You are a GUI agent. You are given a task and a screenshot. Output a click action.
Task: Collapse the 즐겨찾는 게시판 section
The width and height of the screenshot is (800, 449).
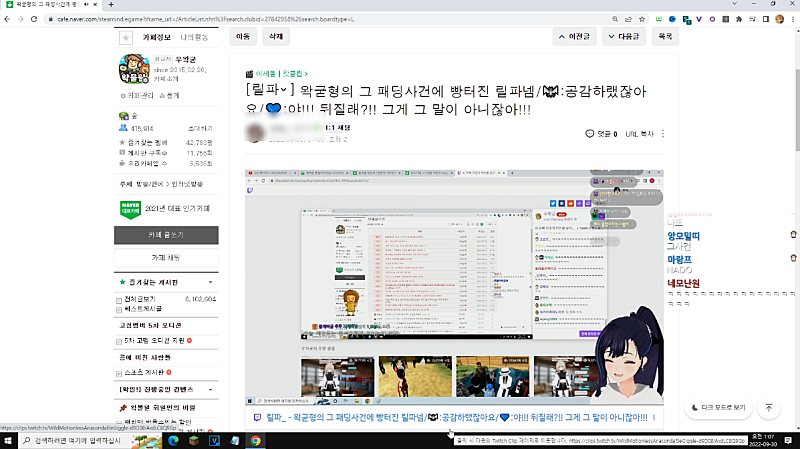tap(209, 283)
